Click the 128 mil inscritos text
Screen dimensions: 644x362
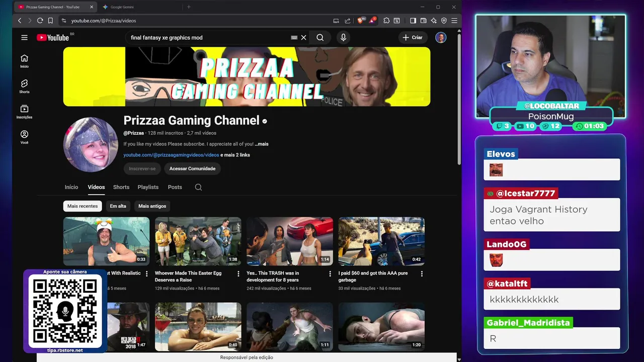tap(166, 133)
